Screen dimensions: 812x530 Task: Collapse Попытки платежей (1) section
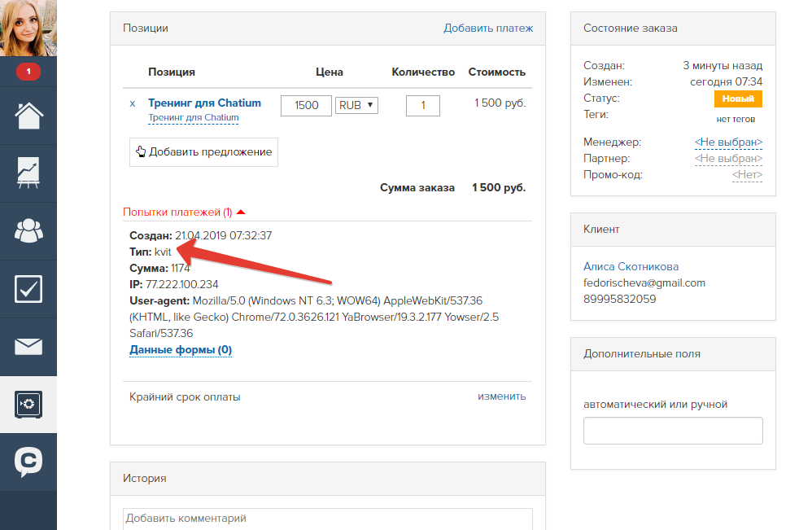coord(184,212)
